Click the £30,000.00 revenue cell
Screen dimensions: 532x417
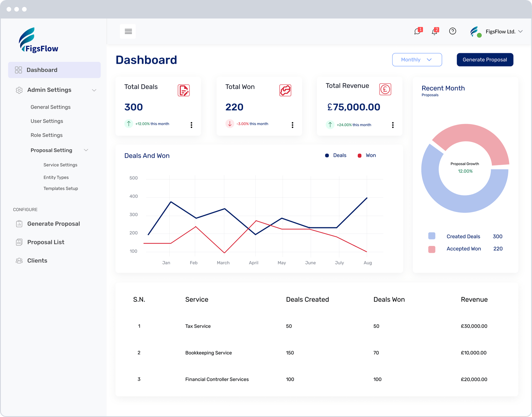pyautogui.click(x=474, y=326)
